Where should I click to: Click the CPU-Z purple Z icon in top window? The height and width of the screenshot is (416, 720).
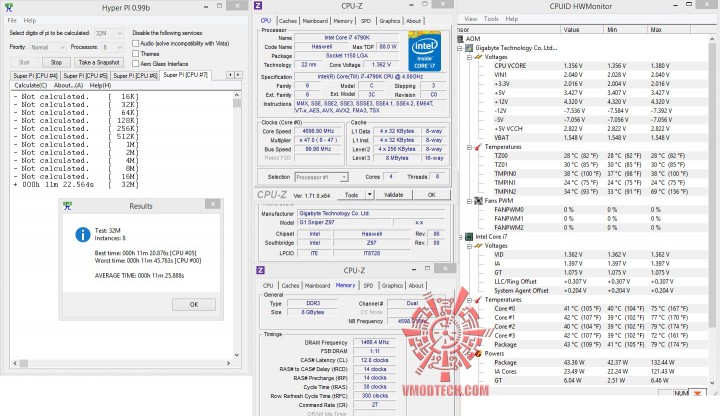(x=258, y=6)
